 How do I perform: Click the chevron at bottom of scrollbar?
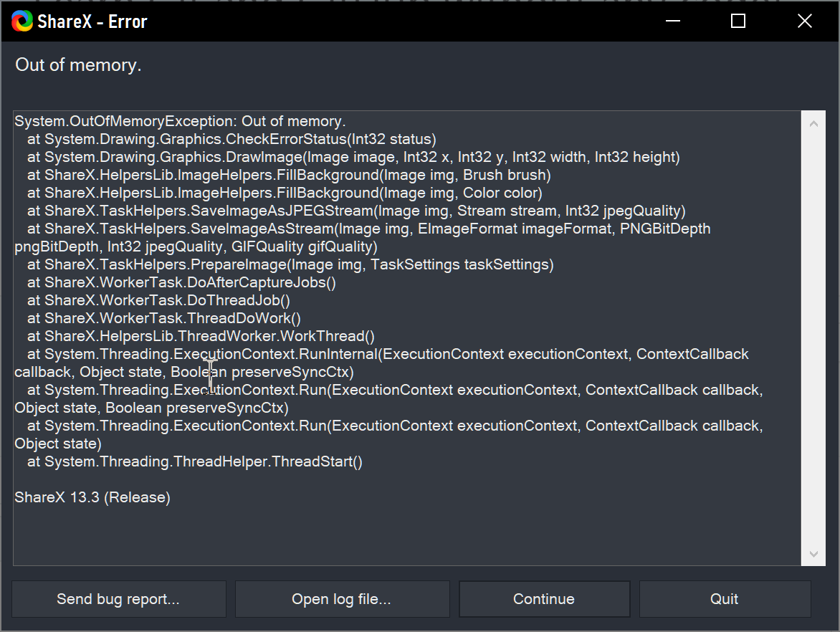(x=813, y=553)
